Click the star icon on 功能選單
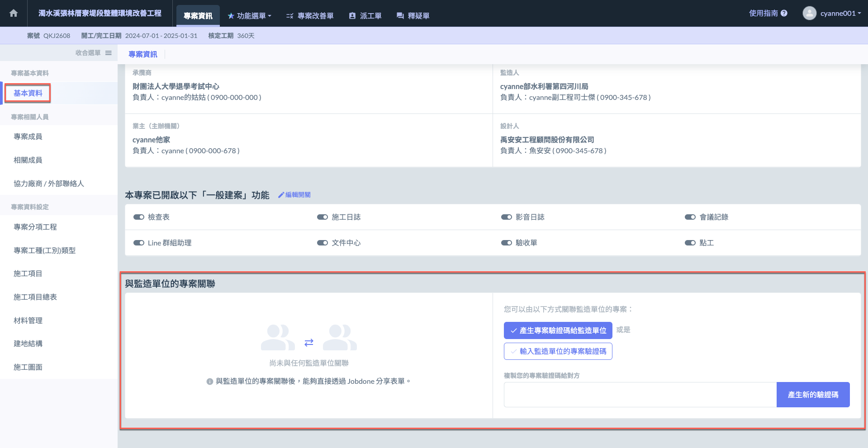868x448 pixels. 231,16
